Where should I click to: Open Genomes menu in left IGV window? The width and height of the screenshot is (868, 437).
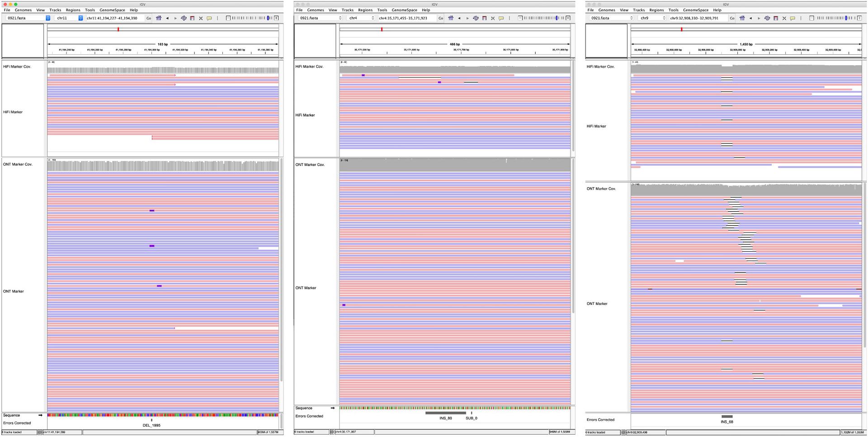23,10
